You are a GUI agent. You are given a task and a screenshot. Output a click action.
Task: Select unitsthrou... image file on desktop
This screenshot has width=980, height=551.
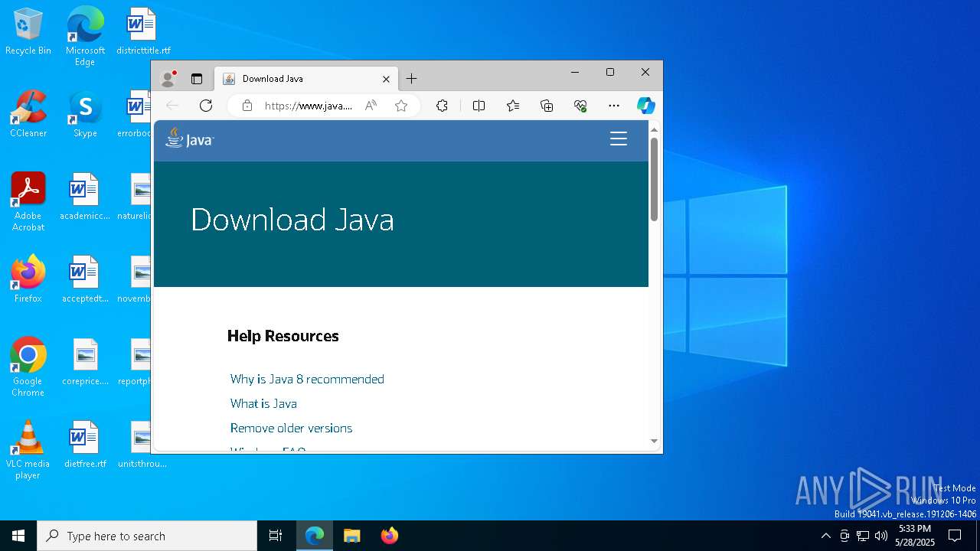(142, 445)
